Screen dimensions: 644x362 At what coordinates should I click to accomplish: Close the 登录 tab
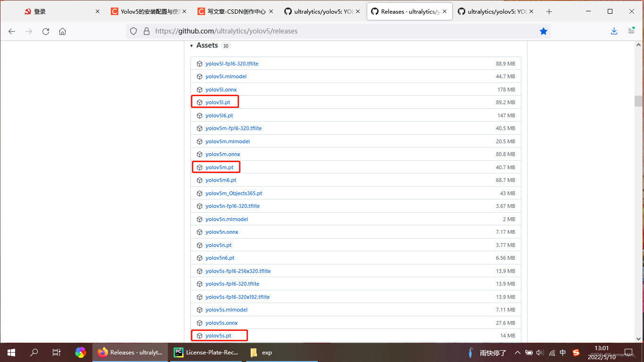[x=98, y=12]
